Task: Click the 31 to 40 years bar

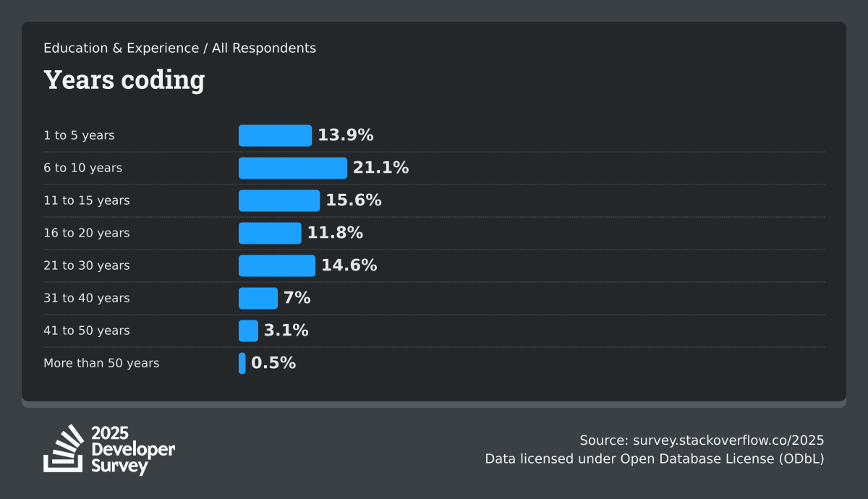Action: (x=258, y=298)
